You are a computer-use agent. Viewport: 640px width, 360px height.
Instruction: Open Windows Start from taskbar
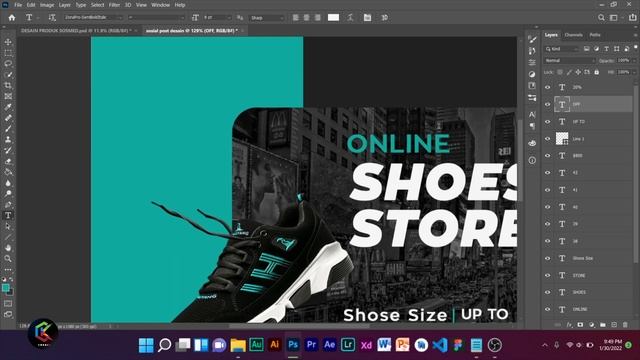pos(146,345)
